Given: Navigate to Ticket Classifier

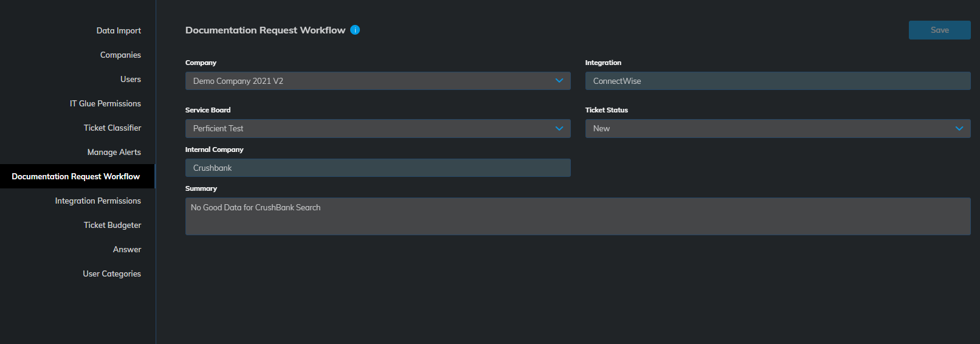Looking at the screenshot, I should (x=112, y=128).
